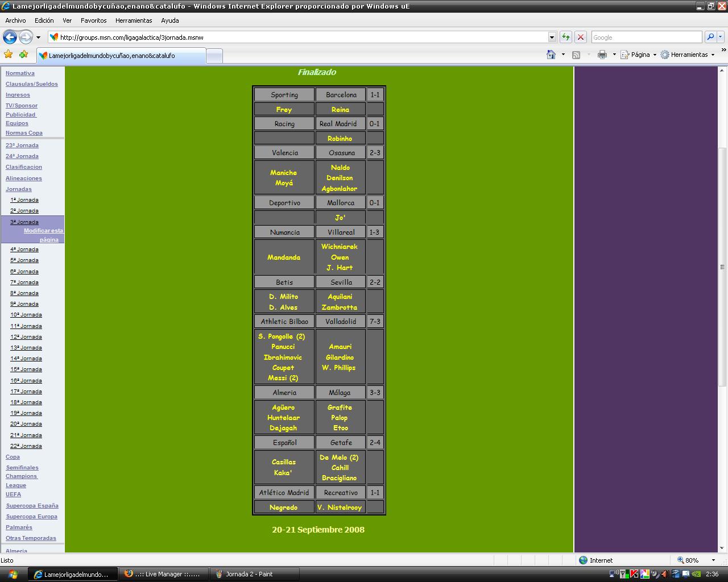Click the Internet Explorer taskbar button
The image size is (728, 582).
point(73,574)
